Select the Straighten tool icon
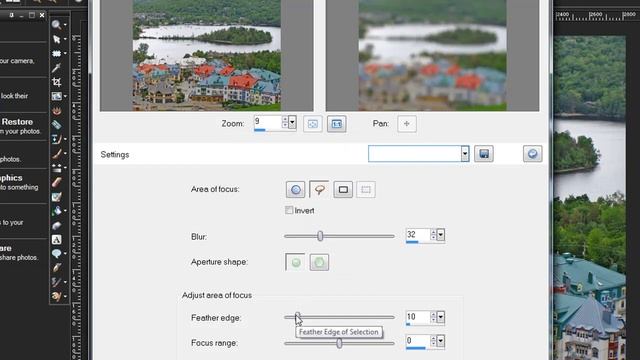The image size is (640, 360). [x=56, y=96]
